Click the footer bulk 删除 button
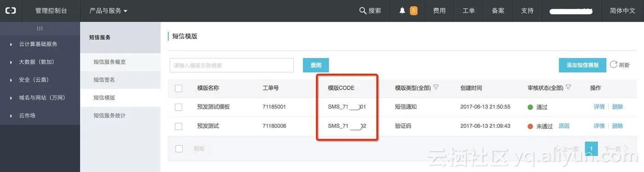Image resolution: width=644 pixels, height=172 pixels. (x=199, y=149)
